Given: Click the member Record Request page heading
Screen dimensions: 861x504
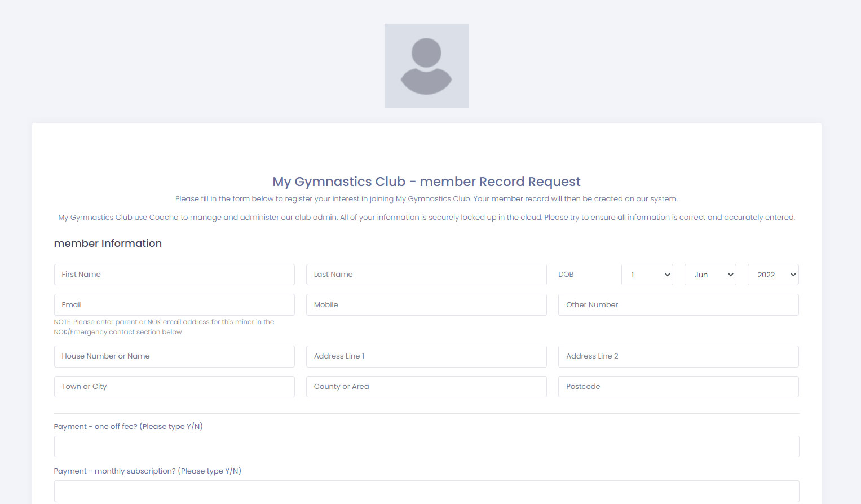Looking at the screenshot, I should click(x=426, y=182).
